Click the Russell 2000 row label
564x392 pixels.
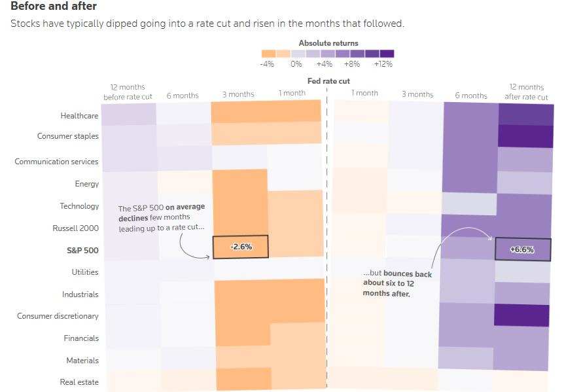pyautogui.click(x=75, y=228)
